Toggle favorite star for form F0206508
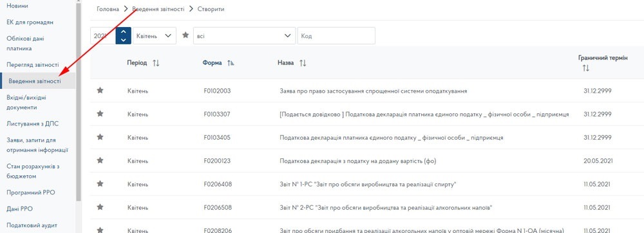The image size is (644, 233). click(100, 207)
